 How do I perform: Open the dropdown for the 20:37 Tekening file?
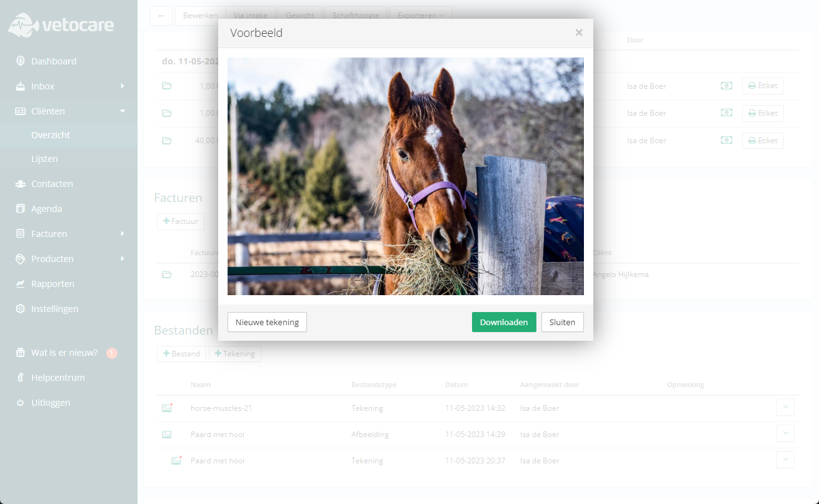[x=785, y=460]
